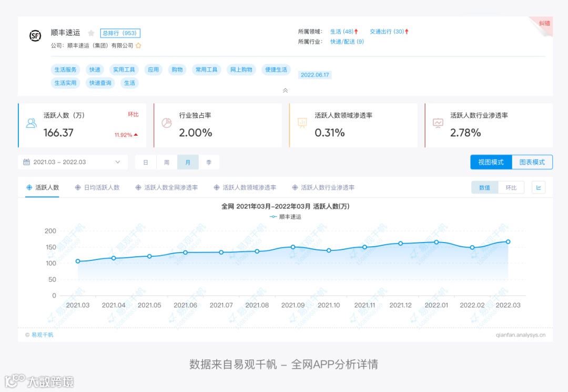Screen dimensions: 568x392
Task: Select the 季 quarter granularity
Action: click(x=209, y=162)
